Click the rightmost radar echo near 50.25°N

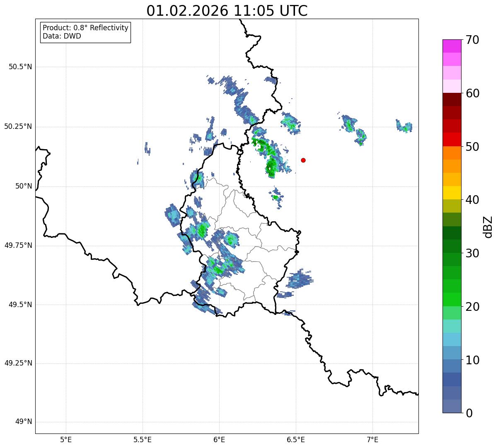pos(404,126)
